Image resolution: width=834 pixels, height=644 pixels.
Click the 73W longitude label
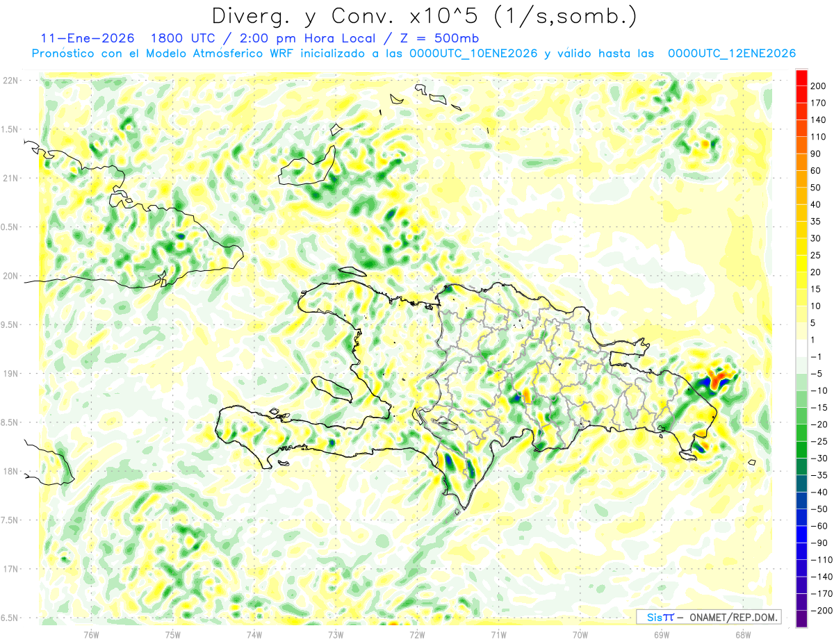pyautogui.click(x=336, y=634)
